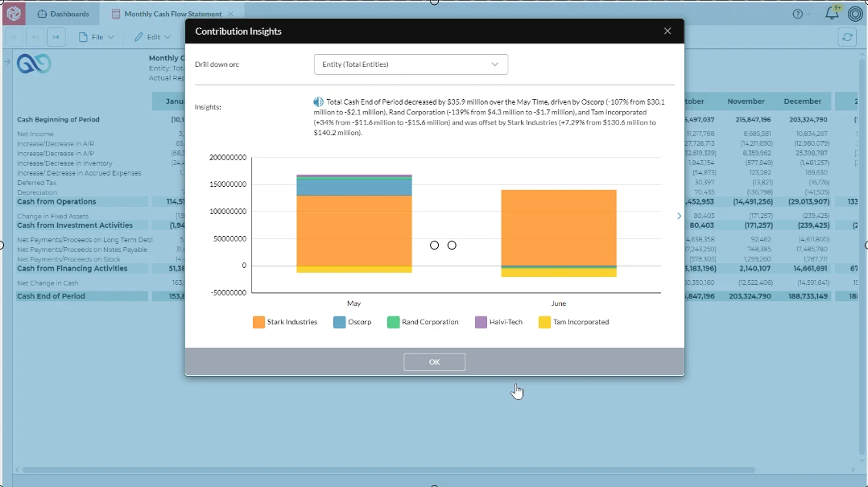The image size is (868, 487).
Task: Select the Cash Beginning of Period row label
Action: point(58,119)
